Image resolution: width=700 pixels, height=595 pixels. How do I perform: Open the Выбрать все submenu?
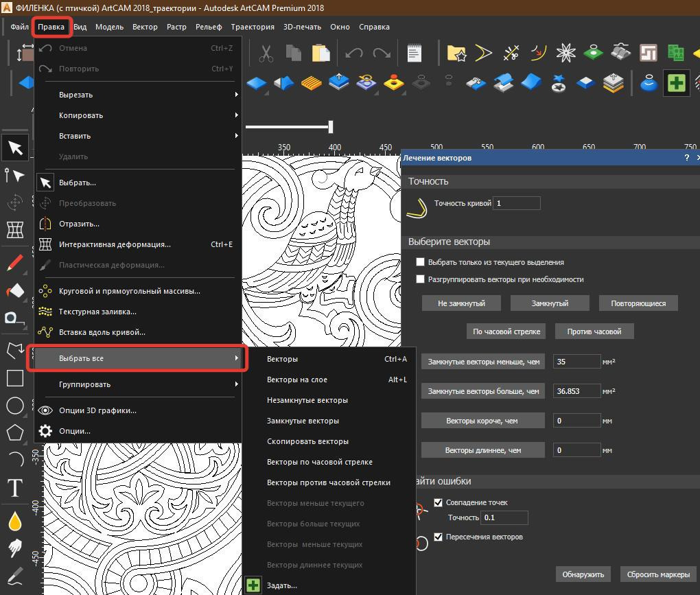pyautogui.click(x=139, y=358)
